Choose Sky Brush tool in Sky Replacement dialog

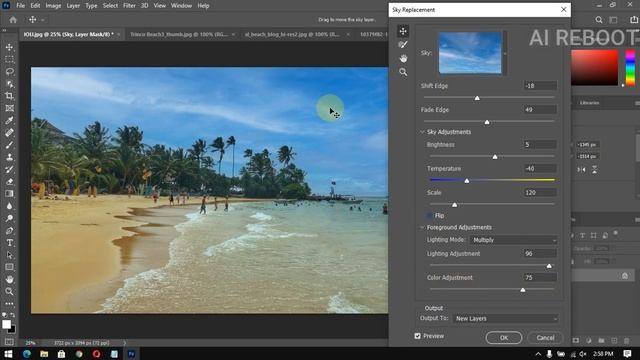(x=403, y=44)
